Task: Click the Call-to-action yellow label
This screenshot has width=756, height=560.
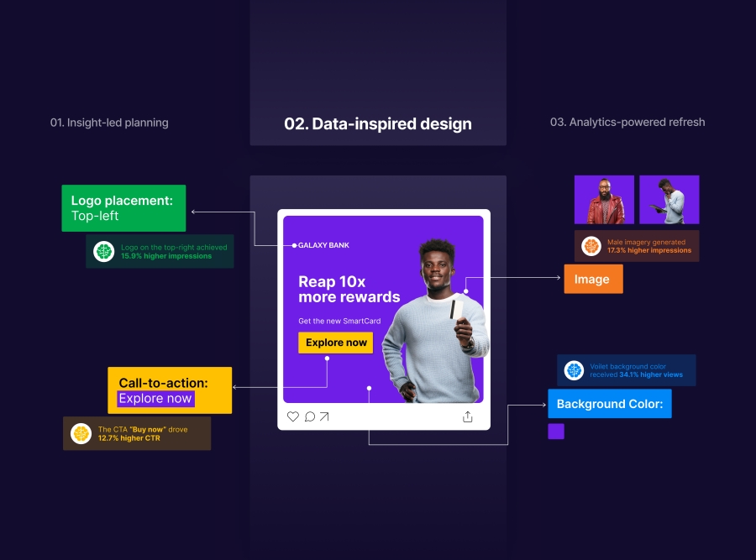Action: pyautogui.click(x=170, y=390)
